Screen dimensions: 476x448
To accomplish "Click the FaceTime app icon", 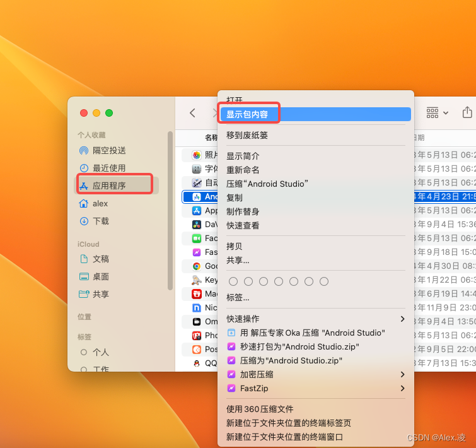I will [x=197, y=239].
